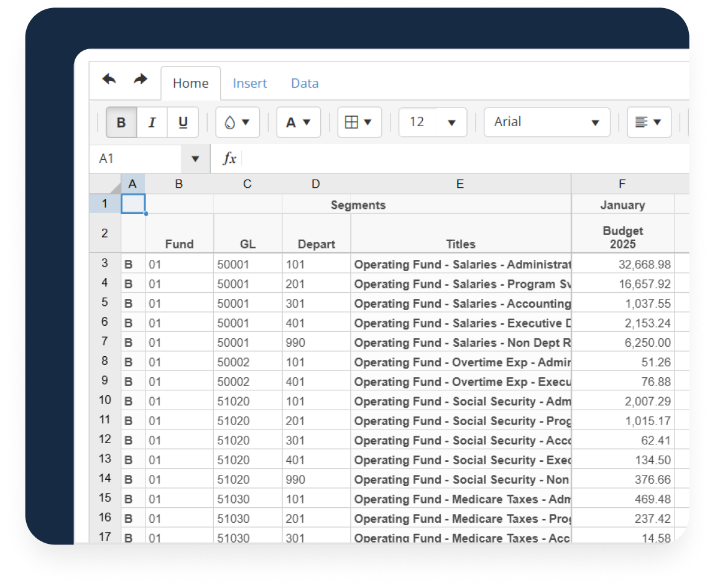715x588 pixels.
Task: Toggle underline formatting button
Action: (183, 122)
